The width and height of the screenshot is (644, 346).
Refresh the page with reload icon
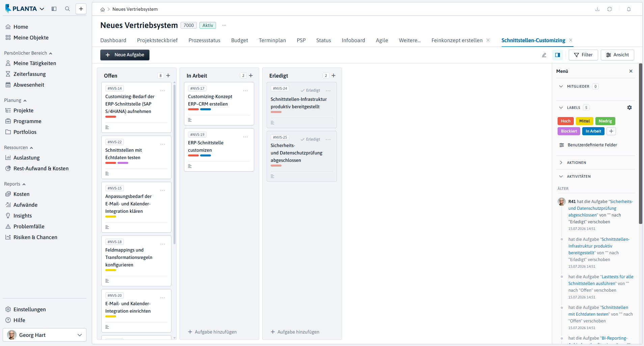point(610,9)
